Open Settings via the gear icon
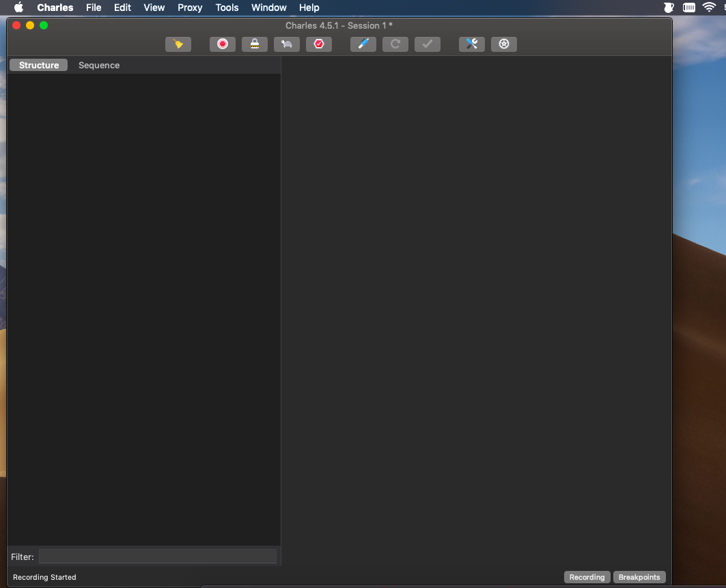 (504, 44)
